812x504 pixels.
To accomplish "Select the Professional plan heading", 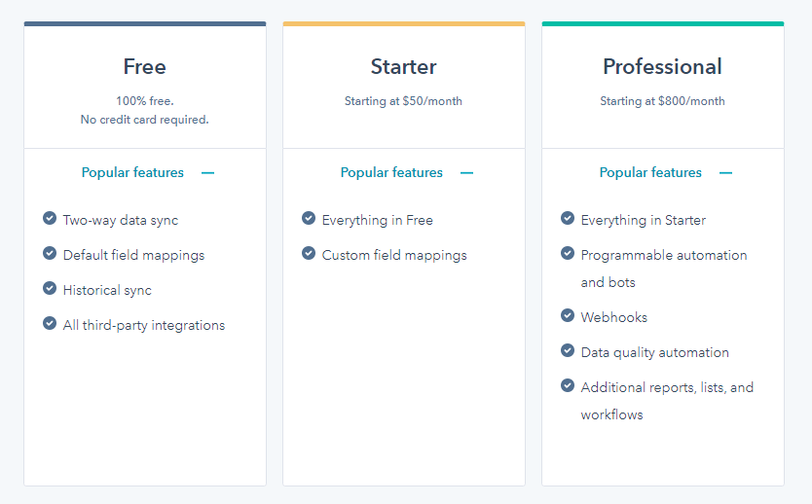I will point(662,67).
